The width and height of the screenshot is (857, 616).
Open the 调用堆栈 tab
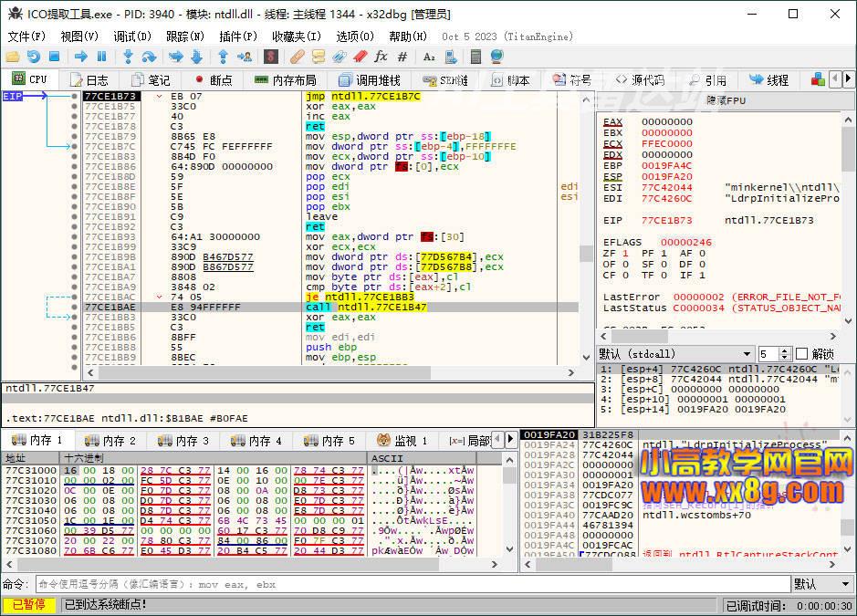(370, 80)
